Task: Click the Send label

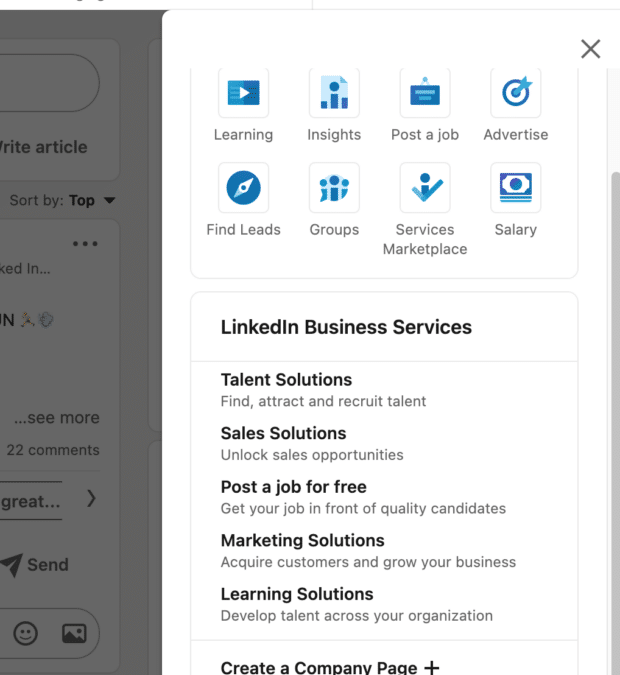Action: point(48,565)
